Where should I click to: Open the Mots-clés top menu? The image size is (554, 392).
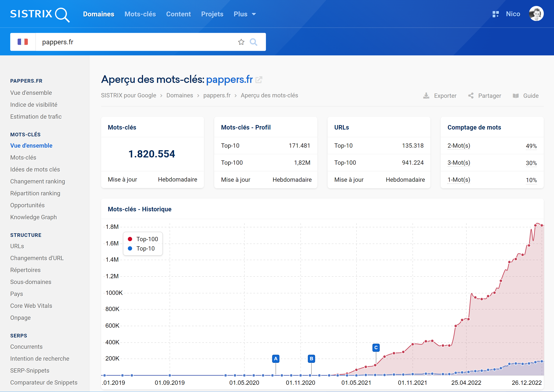tap(140, 14)
